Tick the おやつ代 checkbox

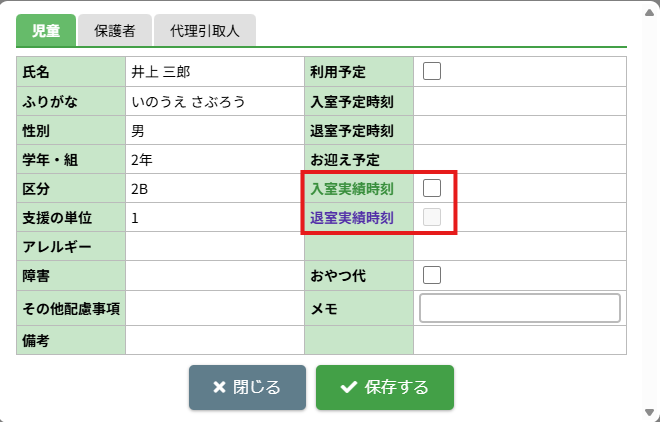[x=432, y=275]
